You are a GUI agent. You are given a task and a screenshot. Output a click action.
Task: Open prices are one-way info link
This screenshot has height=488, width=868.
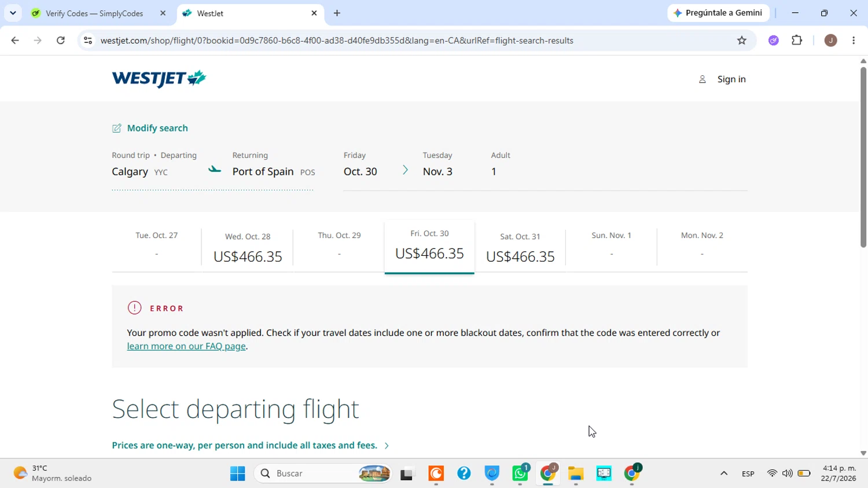click(244, 445)
